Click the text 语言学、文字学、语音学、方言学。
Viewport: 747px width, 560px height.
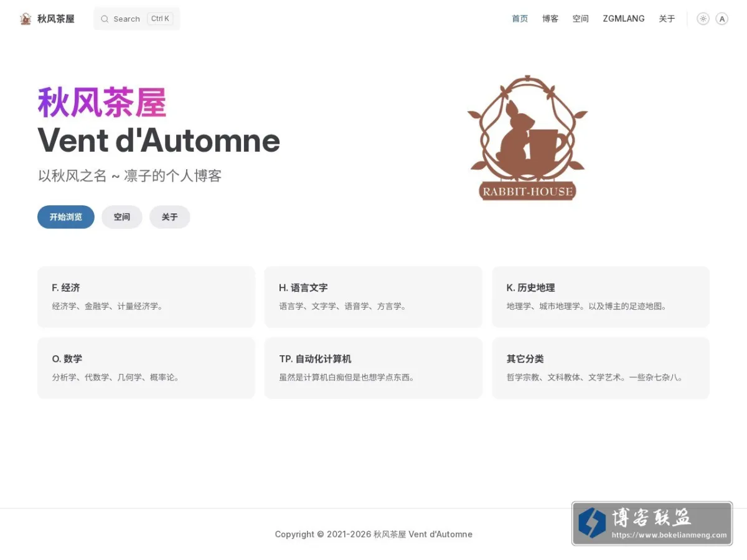343,306
